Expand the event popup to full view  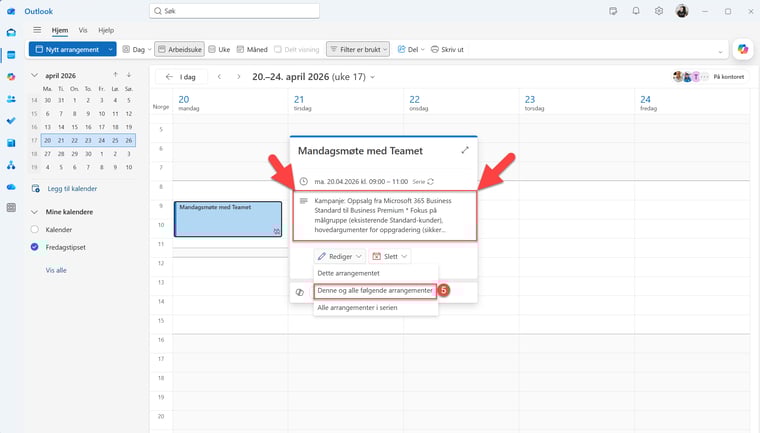[465, 150]
